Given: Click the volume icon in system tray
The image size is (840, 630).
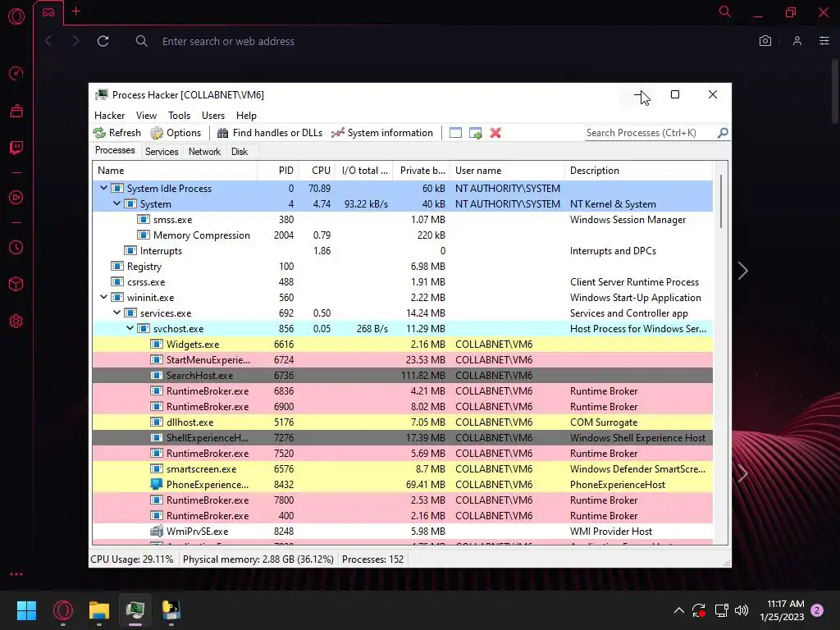Looking at the screenshot, I should tap(742, 610).
